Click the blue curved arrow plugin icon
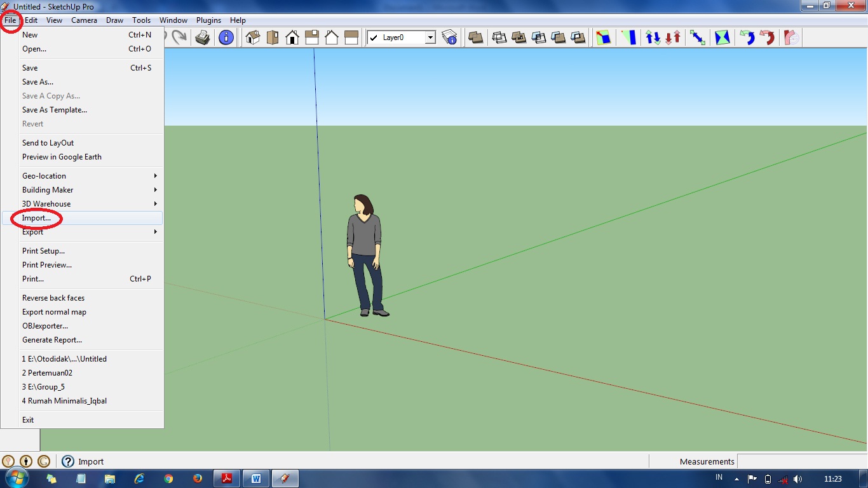Screen dimensions: 868x488 tap(747, 37)
